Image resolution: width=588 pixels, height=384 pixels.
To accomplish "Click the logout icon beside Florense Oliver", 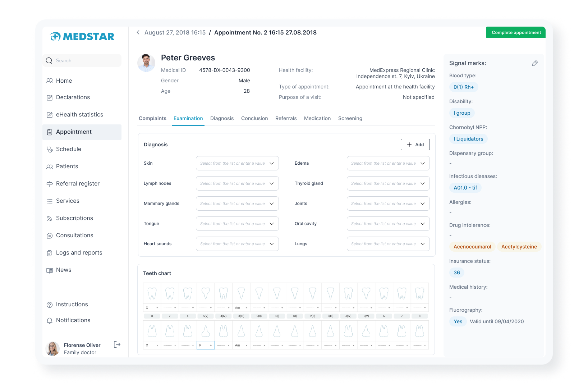I will point(117,345).
